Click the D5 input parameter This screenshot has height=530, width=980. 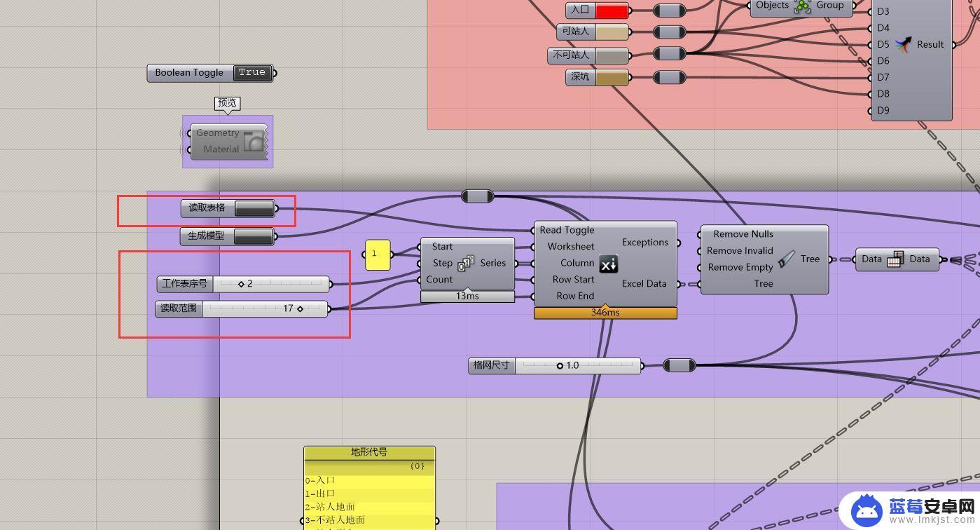pos(883,44)
